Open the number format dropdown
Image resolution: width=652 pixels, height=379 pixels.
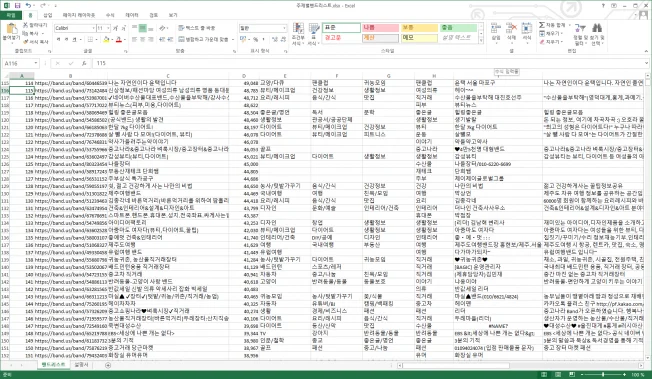tap(284, 28)
